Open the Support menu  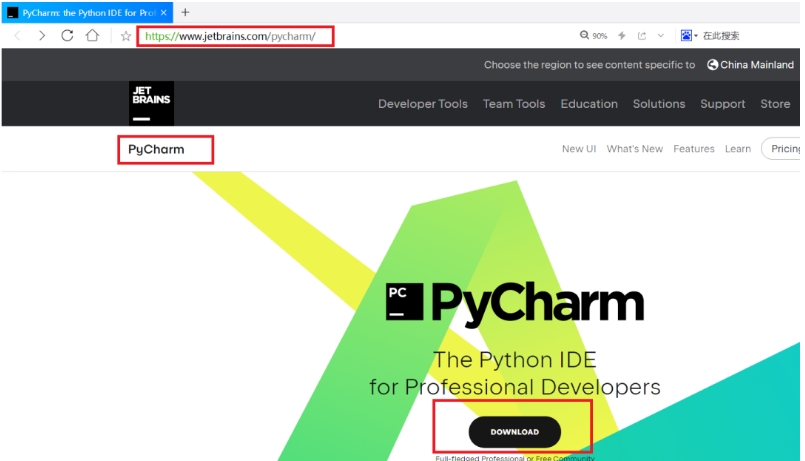[722, 104]
